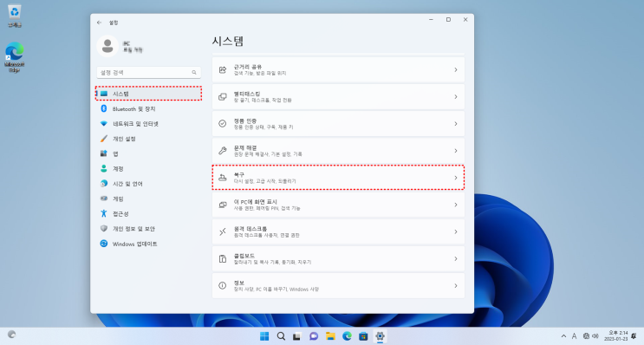
Task: Click the magnifier icon in 설정 검색 box
Action: [x=194, y=72]
